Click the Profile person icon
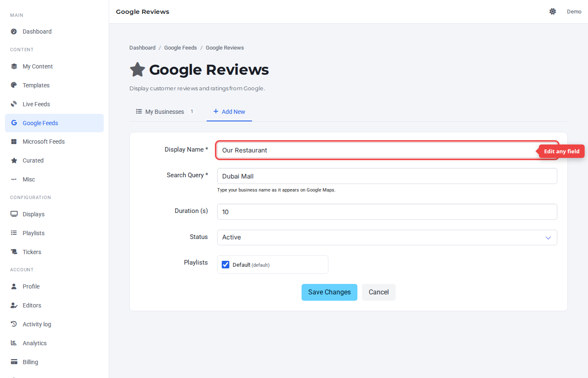The image size is (588, 378). [x=14, y=286]
